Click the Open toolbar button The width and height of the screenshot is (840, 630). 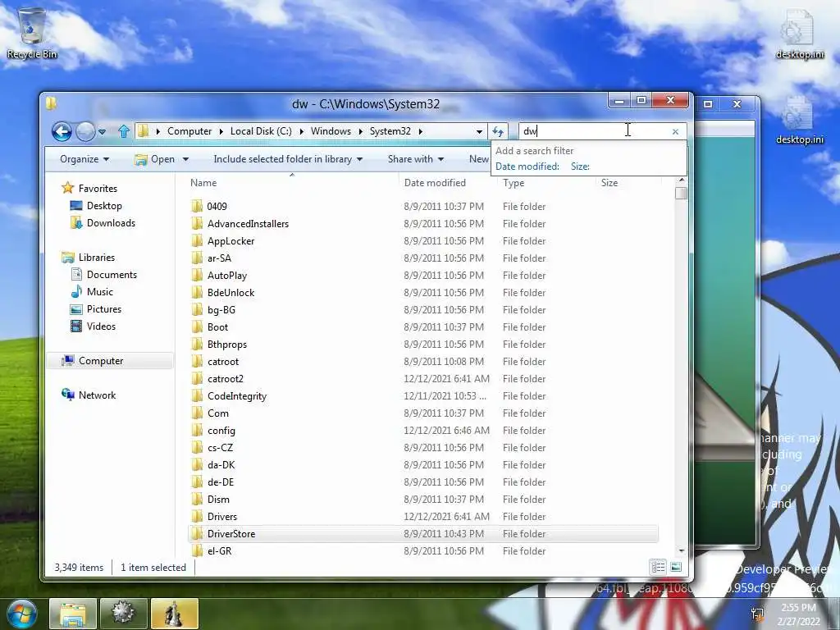[x=155, y=159]
